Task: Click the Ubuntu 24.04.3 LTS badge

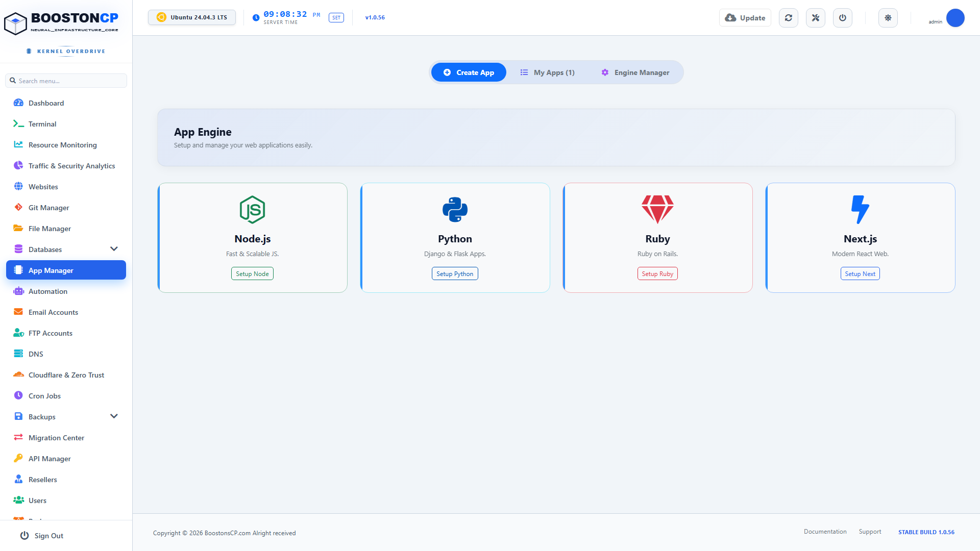Action: (192, 17)
